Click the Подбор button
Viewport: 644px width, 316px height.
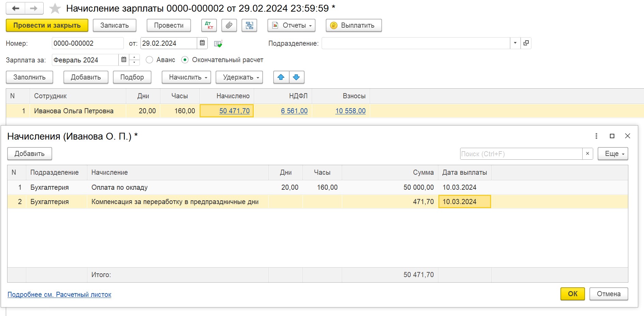pyautogui.click(x=132, y=77)
